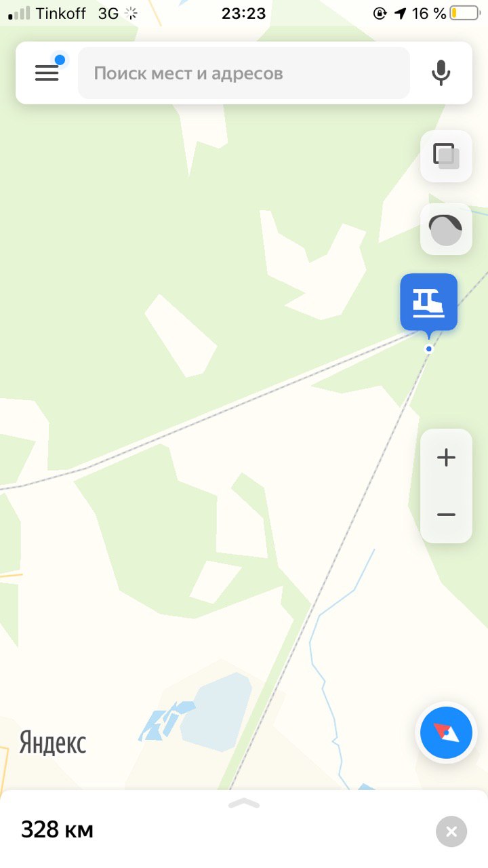The height and width of the screenshot is (868, 488).
Task: Tap the small blue station dot
Action: coord(428,349)
